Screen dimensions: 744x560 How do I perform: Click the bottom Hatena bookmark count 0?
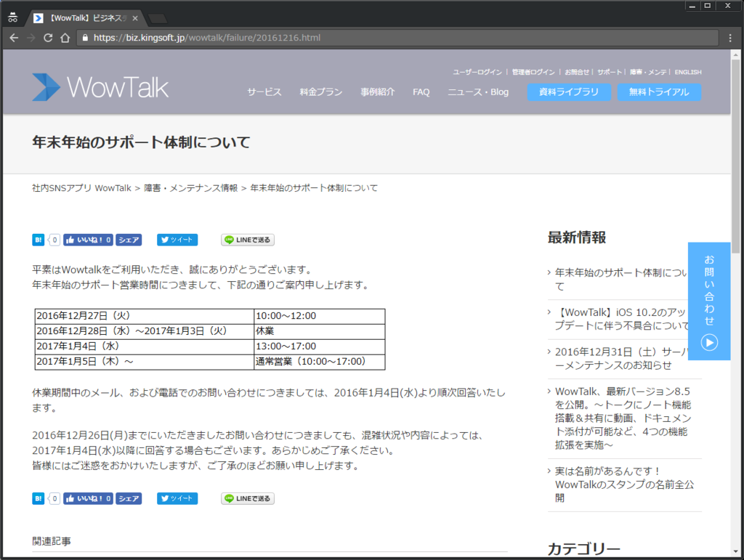tap(54, 498)
